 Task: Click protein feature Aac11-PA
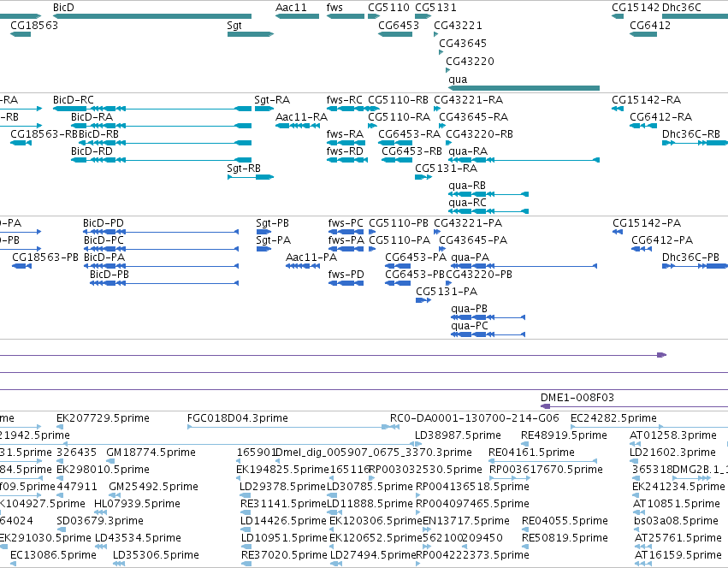click(303, 266)
